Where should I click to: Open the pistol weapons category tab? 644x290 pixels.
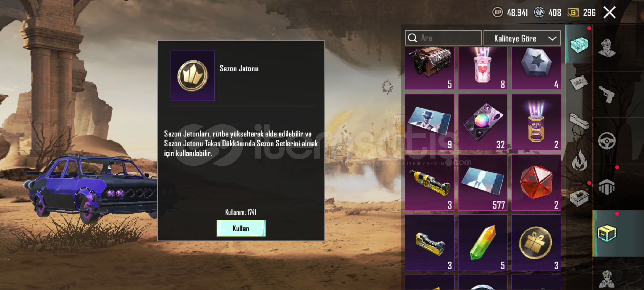coord(607,95)
